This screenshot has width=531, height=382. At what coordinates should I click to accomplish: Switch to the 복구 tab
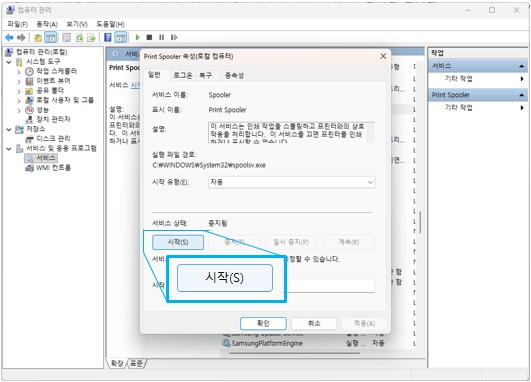tap(206, 76)
